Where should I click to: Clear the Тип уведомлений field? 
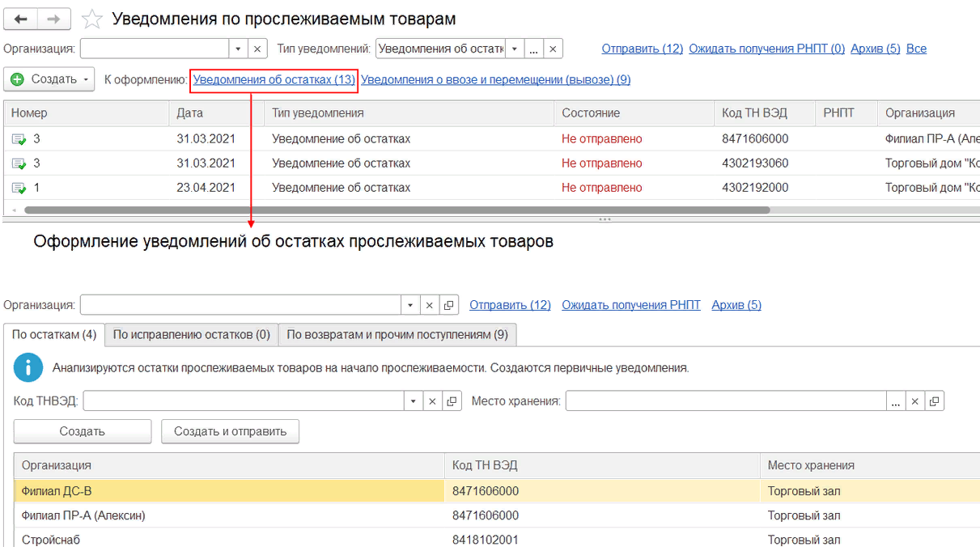553,49
